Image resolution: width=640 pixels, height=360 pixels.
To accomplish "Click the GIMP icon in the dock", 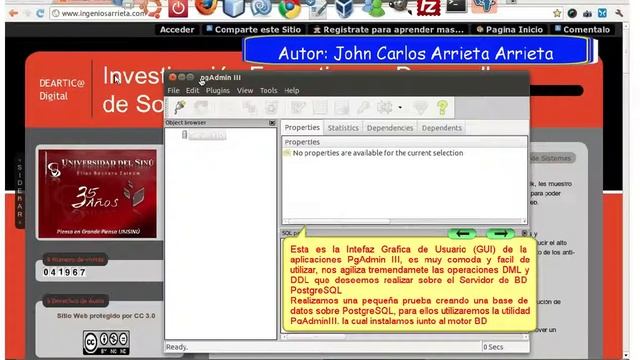I will click(400, 6).
